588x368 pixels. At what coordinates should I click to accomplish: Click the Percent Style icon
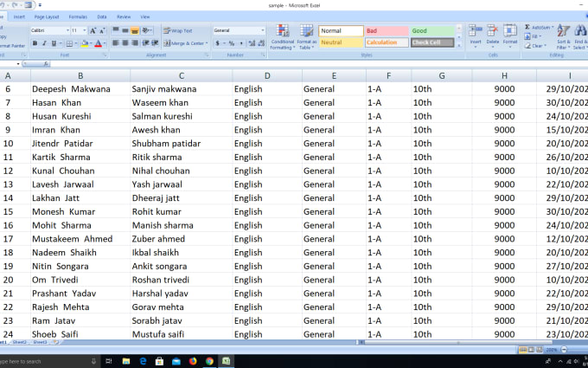232,43
